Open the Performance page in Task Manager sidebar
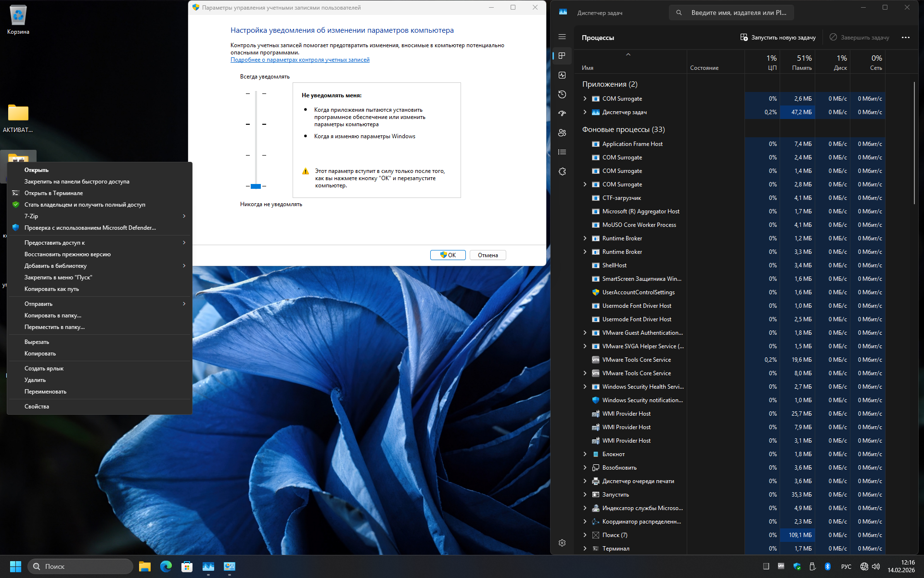 click(x=562, y=75)
